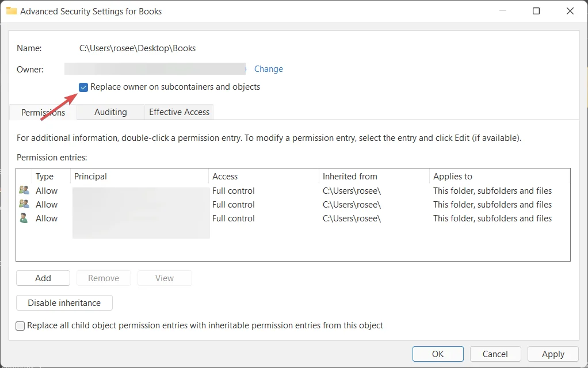This screenshot has width=588, height=368.
Task: Select the single-user icon in the third entry
Action: pos(24,218)
